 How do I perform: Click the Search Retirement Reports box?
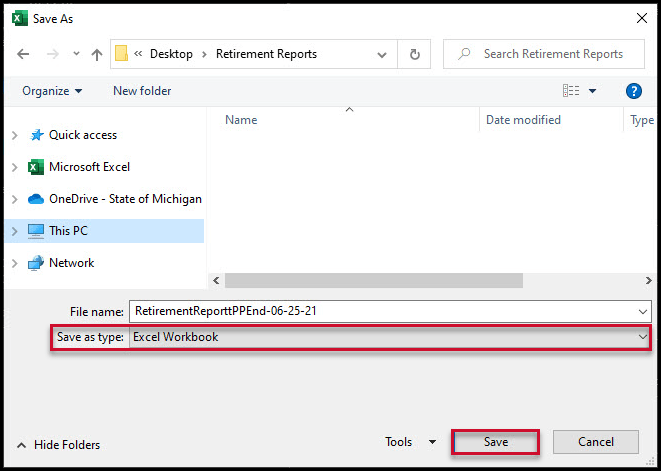pos(550,54)
